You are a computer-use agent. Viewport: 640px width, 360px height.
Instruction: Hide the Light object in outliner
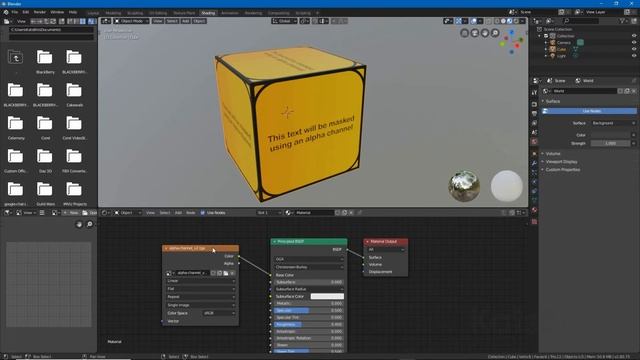634,56
